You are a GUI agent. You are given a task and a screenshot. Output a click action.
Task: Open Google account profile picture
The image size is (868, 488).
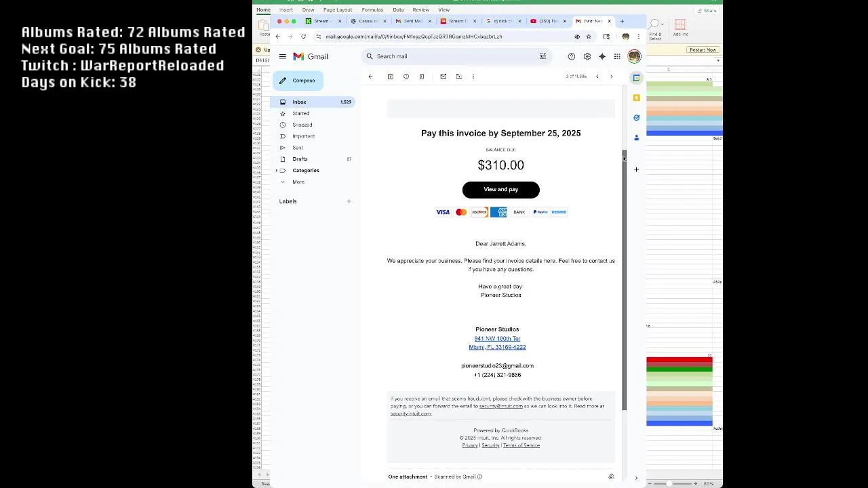tap(634, 57)
